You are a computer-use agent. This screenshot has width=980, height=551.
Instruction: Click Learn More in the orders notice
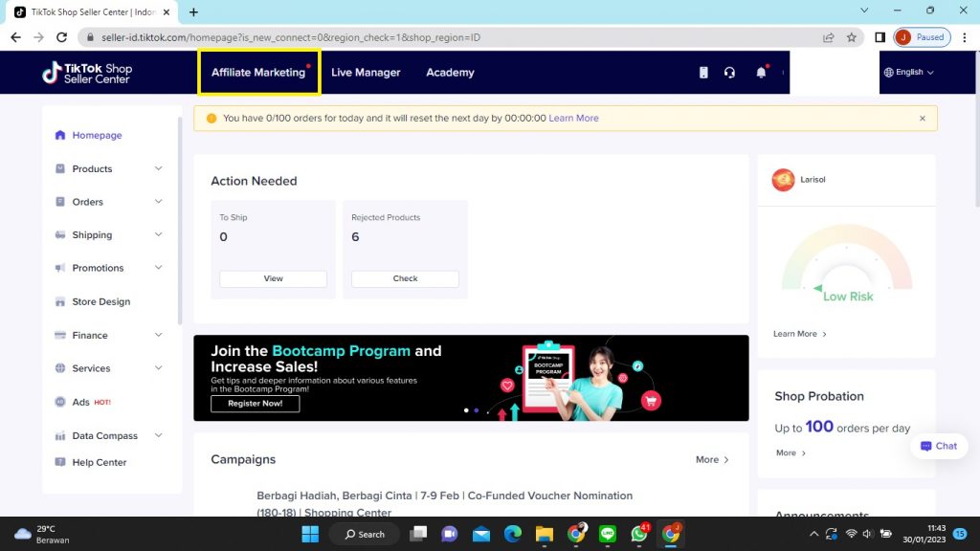tap(574, 118)
